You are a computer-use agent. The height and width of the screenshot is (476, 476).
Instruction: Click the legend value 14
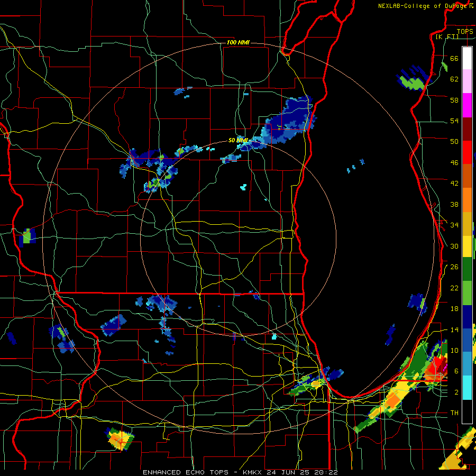(x=454, y=329)
